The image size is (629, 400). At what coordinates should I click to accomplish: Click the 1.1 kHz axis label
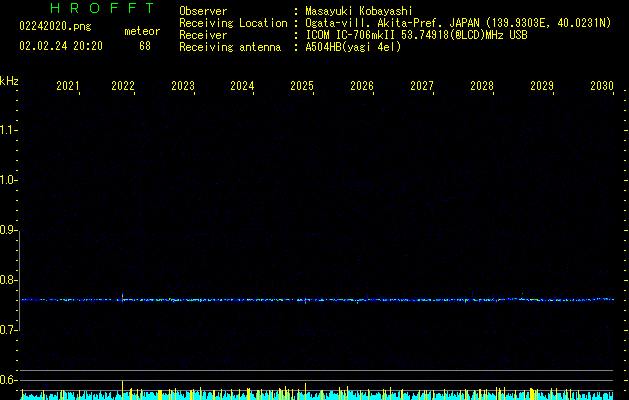pos(7,130)
